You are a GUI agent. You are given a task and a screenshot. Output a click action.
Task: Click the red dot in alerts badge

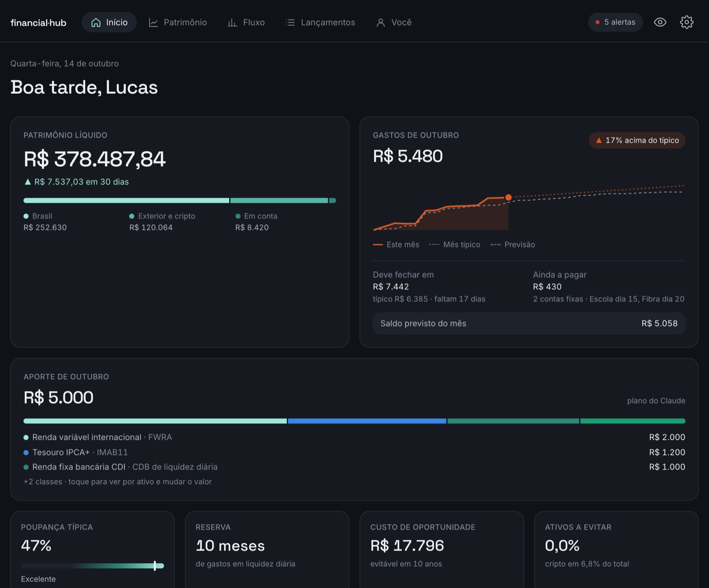pos(597,22)
